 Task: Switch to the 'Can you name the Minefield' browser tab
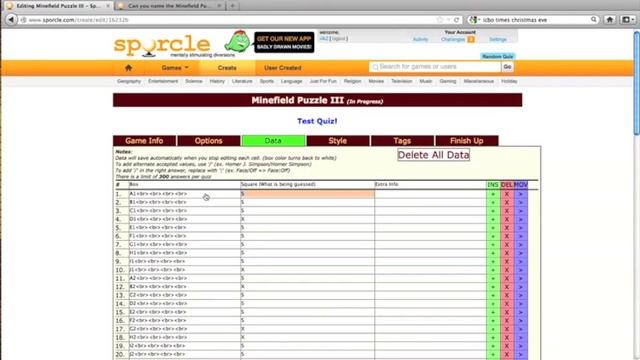169,6
